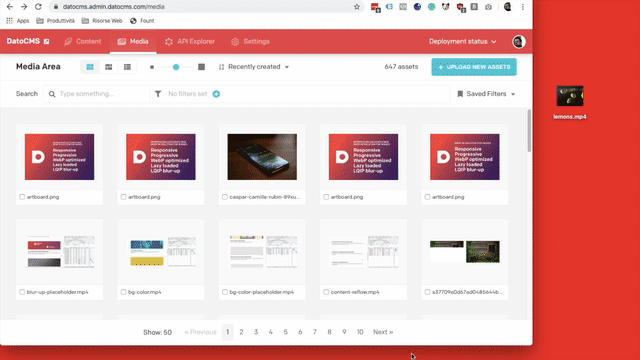Go to the Content tab

(83, 42)
